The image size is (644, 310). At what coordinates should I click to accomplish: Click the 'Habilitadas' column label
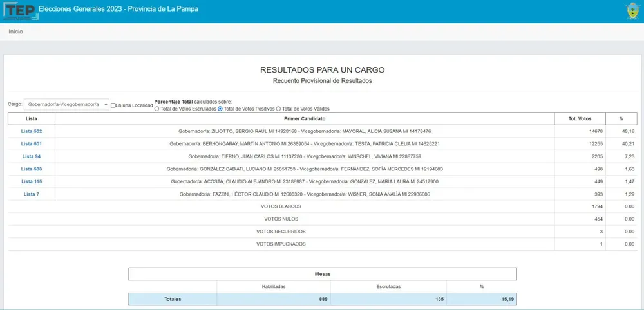point(274,287)
